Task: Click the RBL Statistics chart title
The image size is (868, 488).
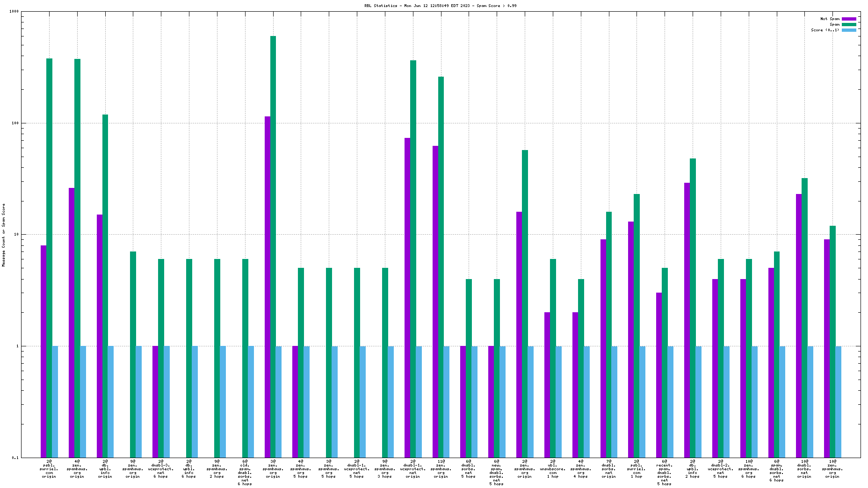Action: click(440, 6)
